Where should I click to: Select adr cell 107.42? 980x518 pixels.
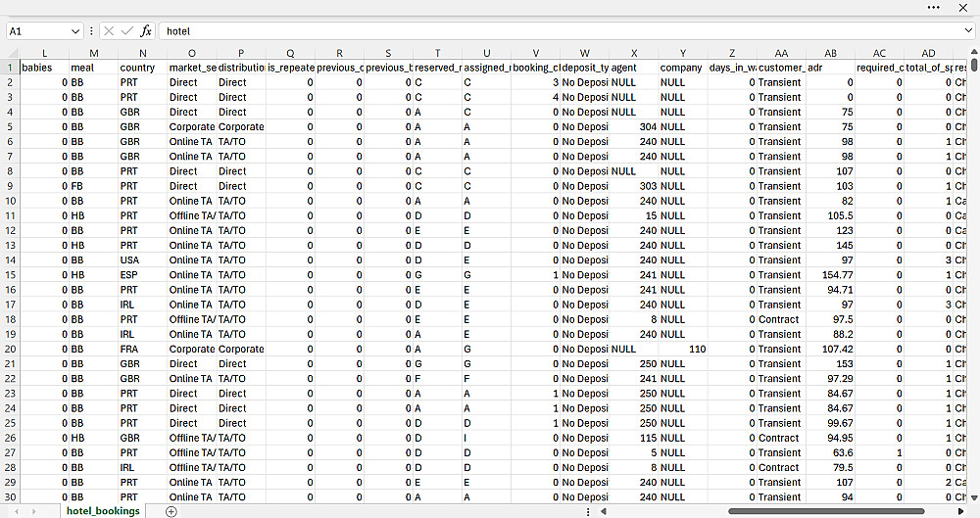point(830,350)
